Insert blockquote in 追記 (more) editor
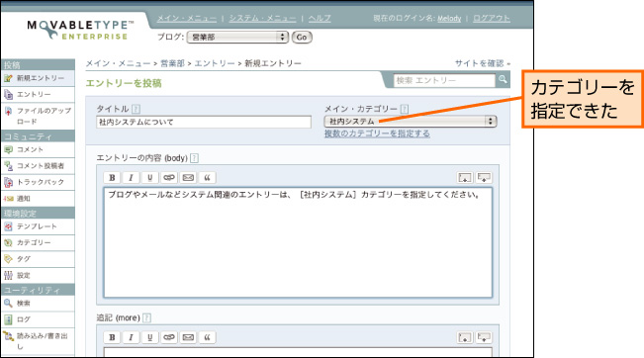This screenshot has height=358, width=644. [x=207, y=337]
